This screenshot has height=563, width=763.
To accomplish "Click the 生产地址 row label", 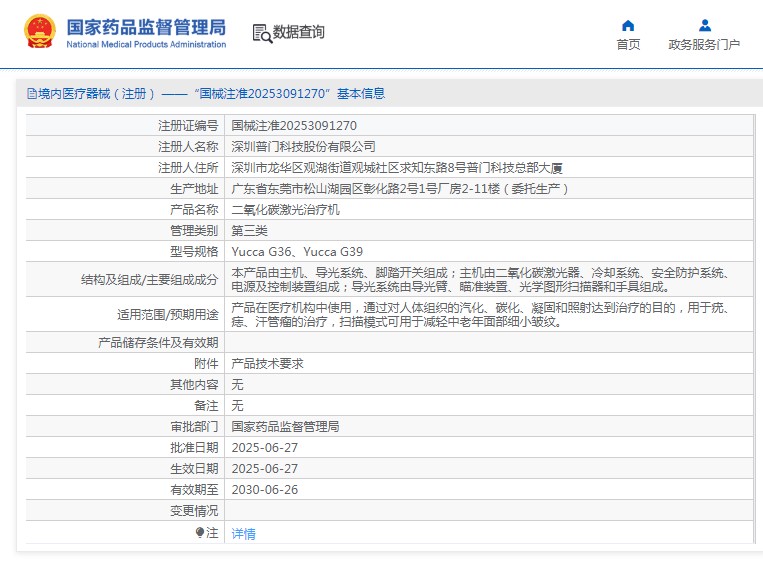I will tap(194, 189).
